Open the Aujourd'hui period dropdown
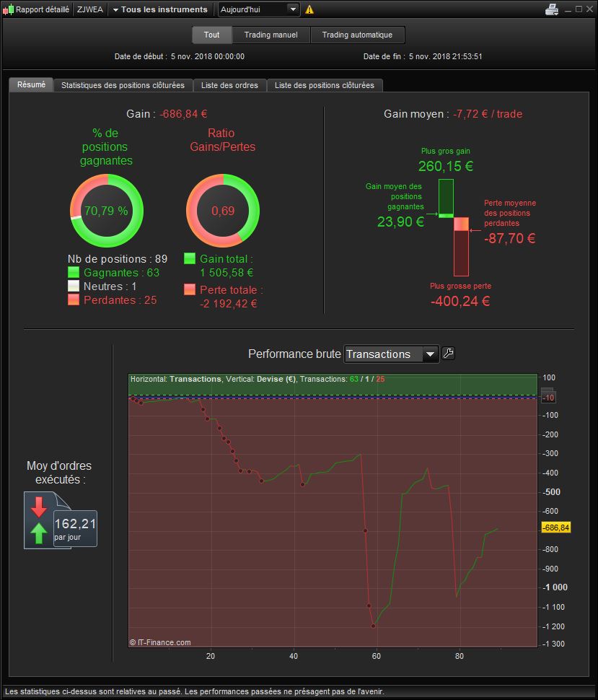598x700 pixels. (258, 9)
